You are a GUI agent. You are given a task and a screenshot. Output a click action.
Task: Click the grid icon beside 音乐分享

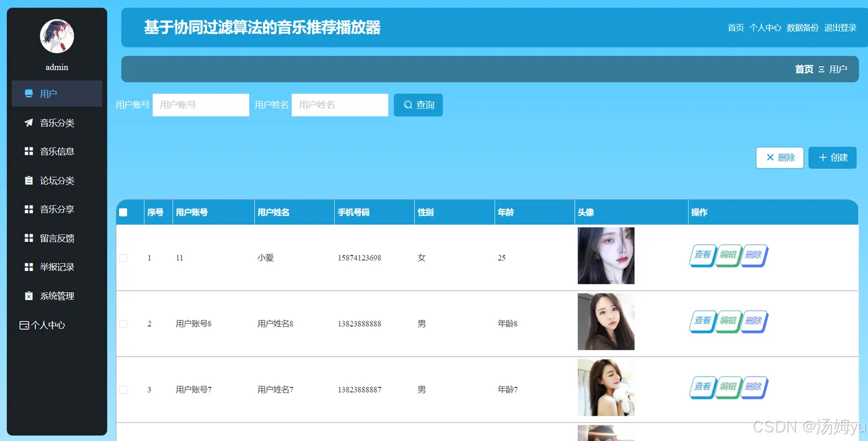click(29, 209)
